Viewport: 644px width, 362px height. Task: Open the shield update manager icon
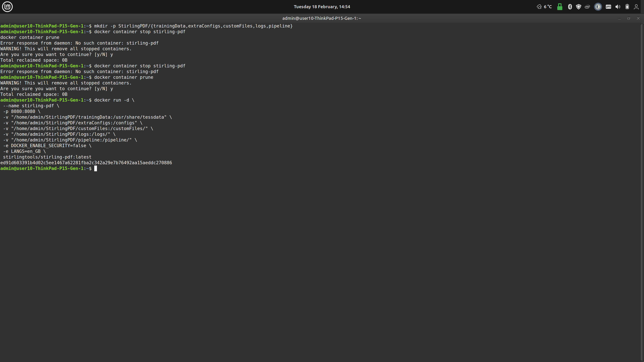coord(578,7)
